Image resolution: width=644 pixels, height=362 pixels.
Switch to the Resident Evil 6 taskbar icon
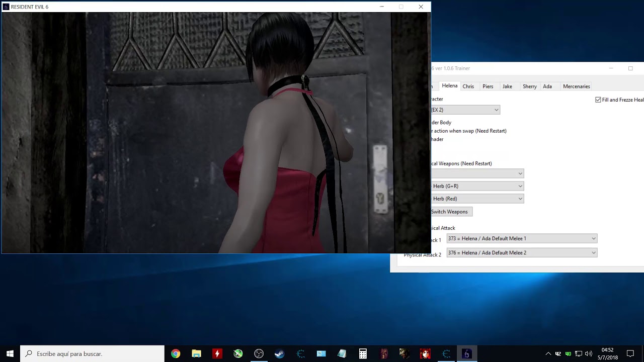(466, 354)
